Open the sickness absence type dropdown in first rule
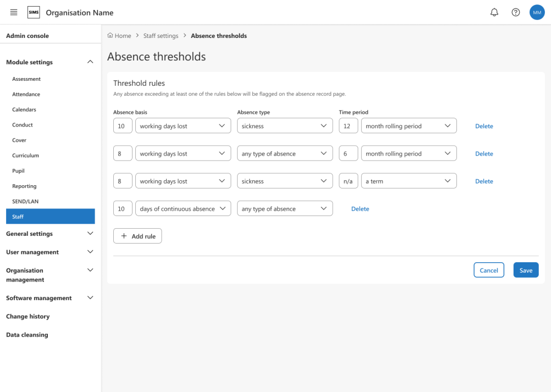This screenshot has width=551, height=392. (284, 126)
